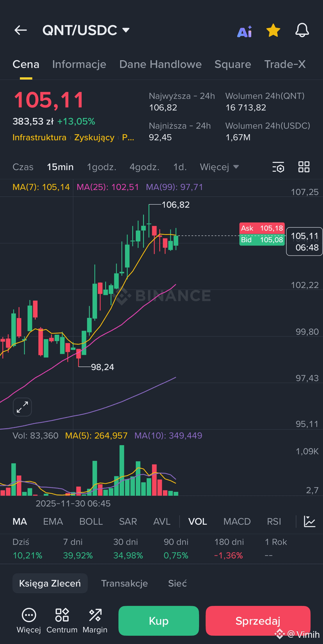The height and width of the screenshot is (644, 323).
Task: Select the 15min interval
Action: (x=60, y=167)
